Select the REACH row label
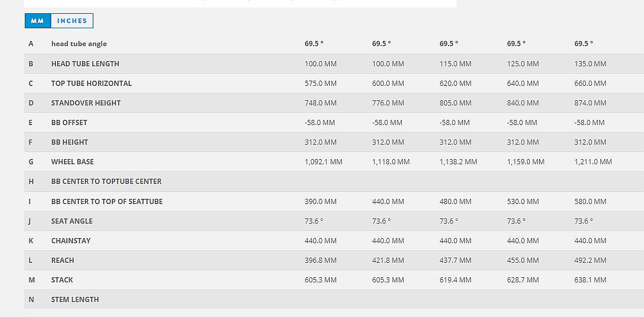The width and height of the screenshot is (644, 317). (63, 261)
